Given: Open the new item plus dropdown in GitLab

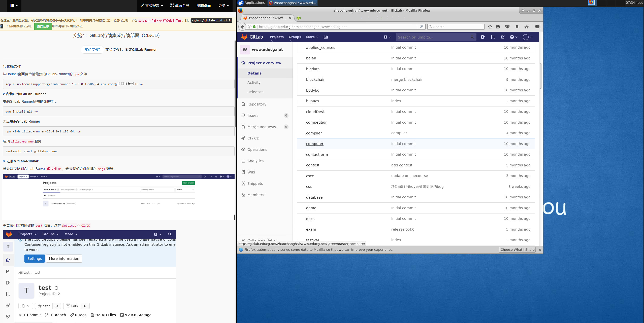Looking at the screenshot, I should click(x=387, y=37).
